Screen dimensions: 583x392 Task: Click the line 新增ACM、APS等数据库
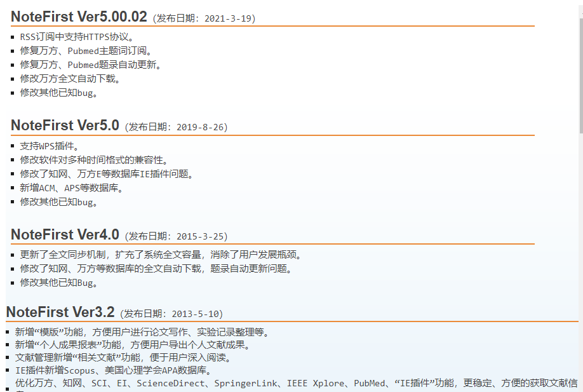71,188
